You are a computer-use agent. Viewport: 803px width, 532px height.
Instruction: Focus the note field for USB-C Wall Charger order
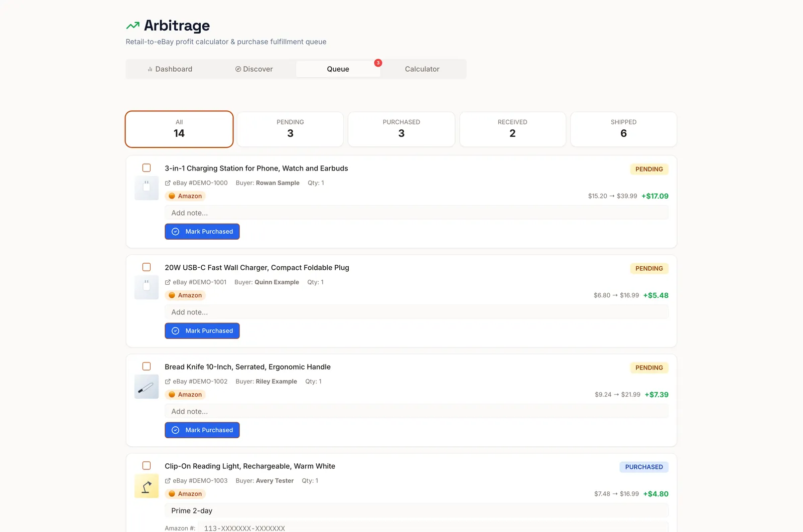click(417, 312)
